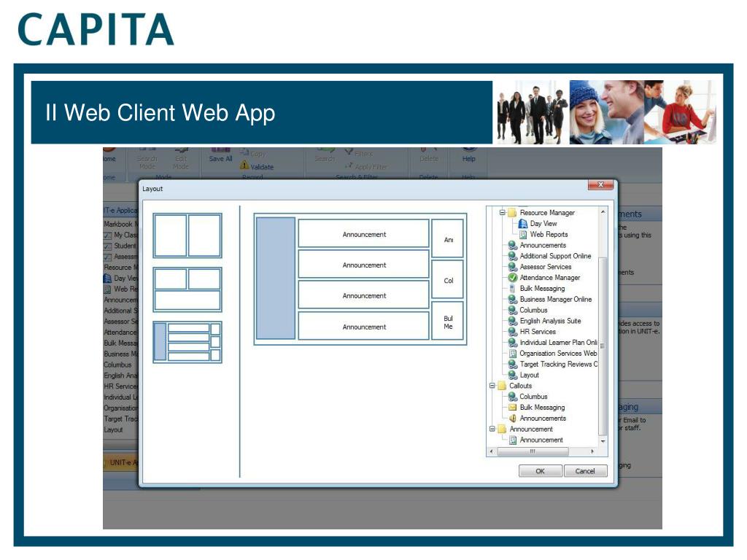The image size is (747, 560).
Task: Select Business Manager Online in the tree
Action: (x=555, y=299)
